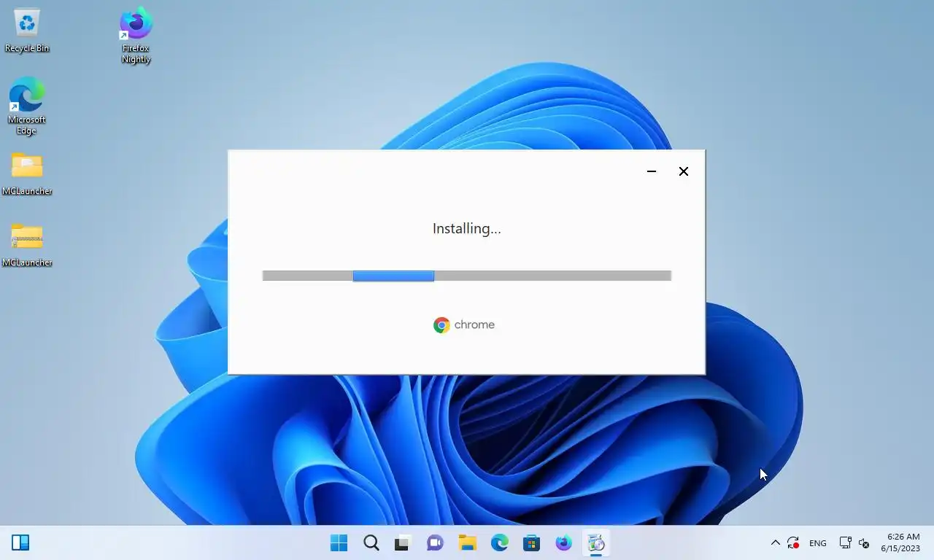Viewport: 934px width, 560px height.
Task: Open the Widgets panel from taskbar
Action: coord(20,542)
